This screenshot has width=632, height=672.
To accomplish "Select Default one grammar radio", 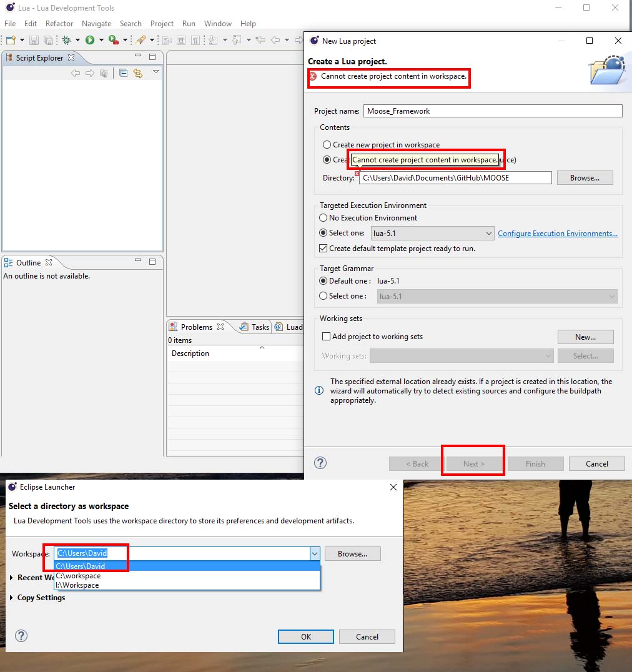I will click(x=323, y=281).
